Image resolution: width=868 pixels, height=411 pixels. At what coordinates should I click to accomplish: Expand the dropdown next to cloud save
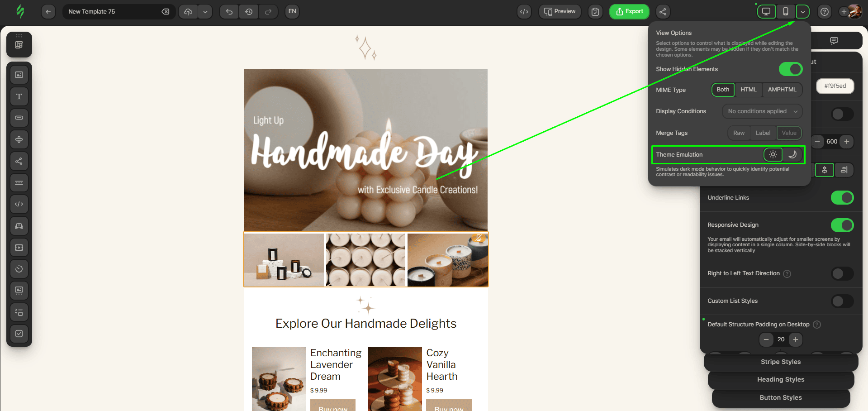(x=205, y=12)
